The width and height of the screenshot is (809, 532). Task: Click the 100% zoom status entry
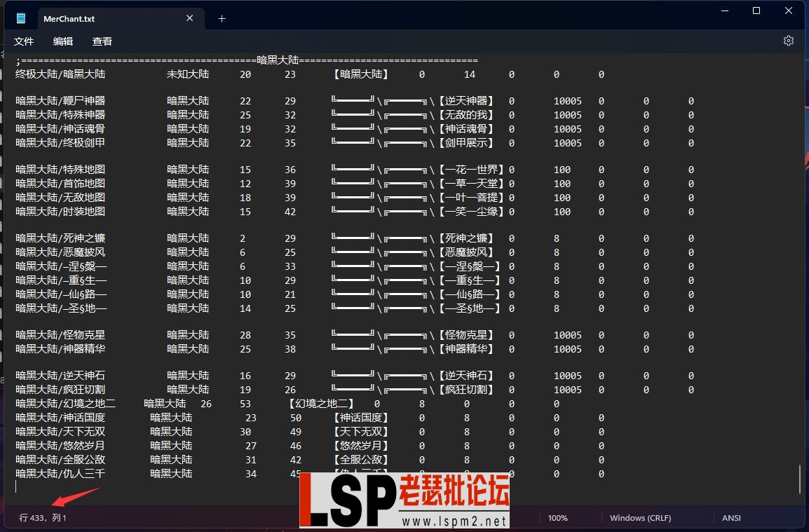558,518
